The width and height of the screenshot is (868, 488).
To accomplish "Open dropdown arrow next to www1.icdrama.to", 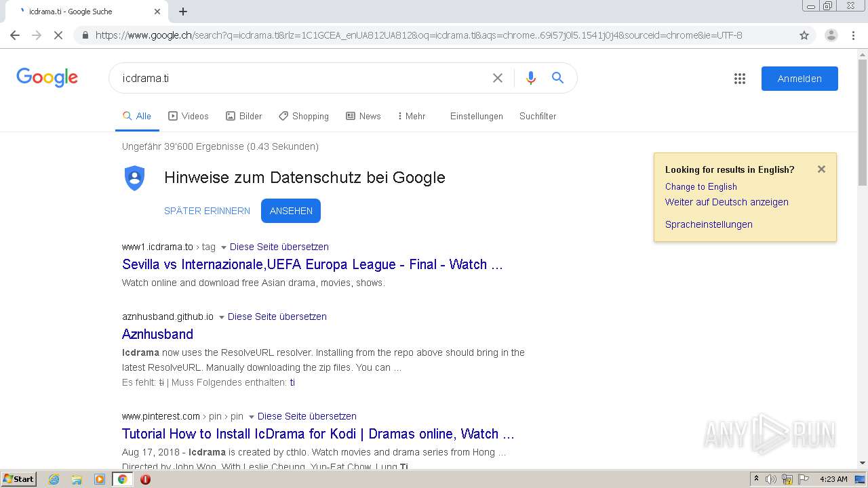I will click(x=224, y=247).
